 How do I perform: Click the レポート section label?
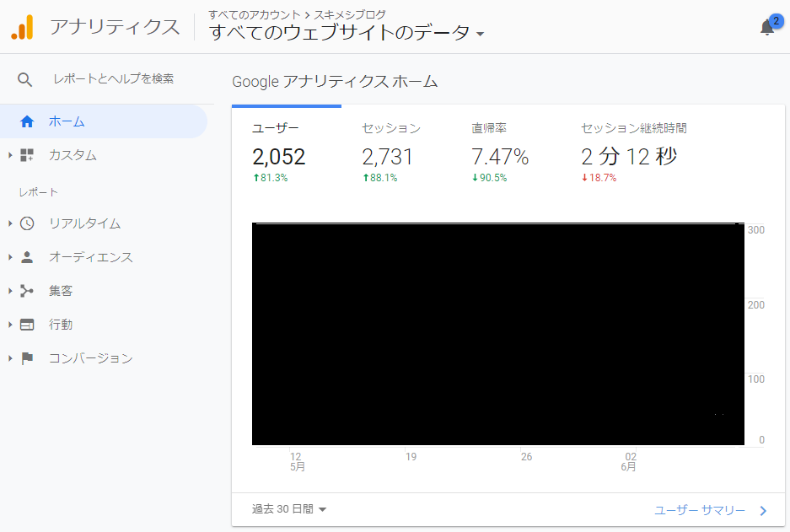click(38, 192)
